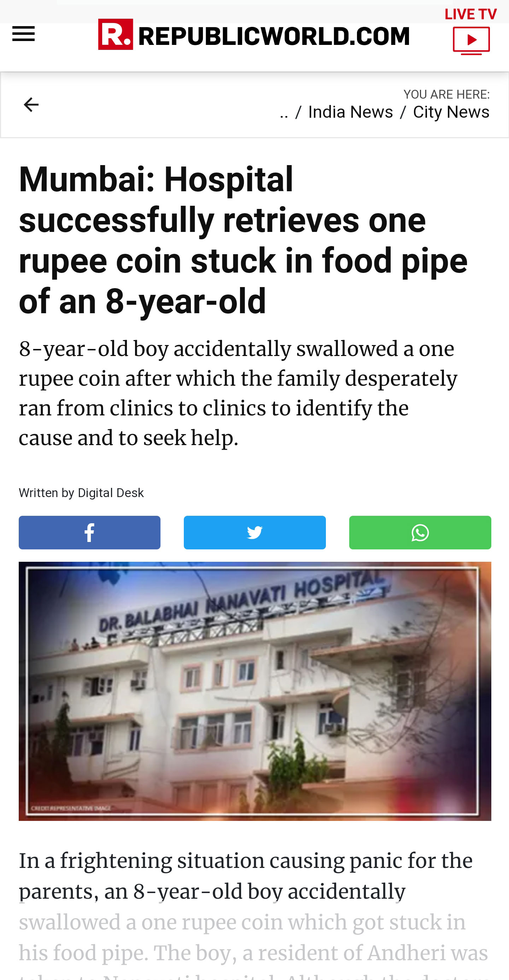Click the representative image credit caption

point(71,808)
